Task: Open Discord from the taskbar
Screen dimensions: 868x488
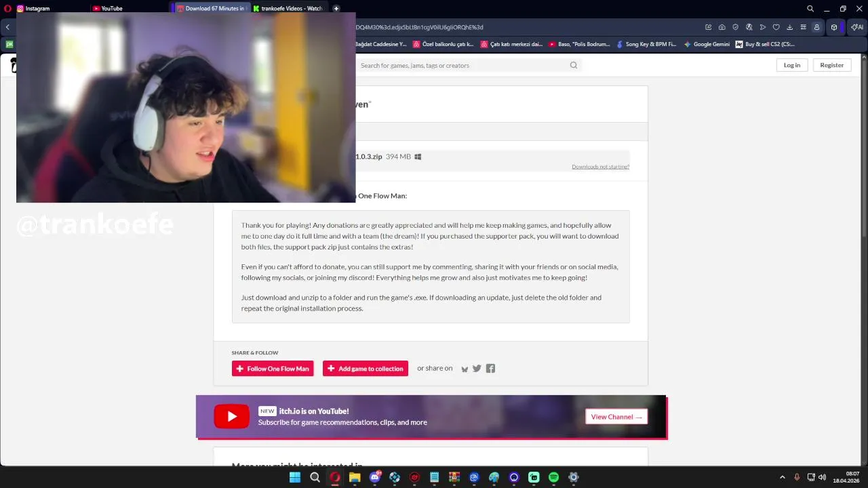Action: pos(375,477)
